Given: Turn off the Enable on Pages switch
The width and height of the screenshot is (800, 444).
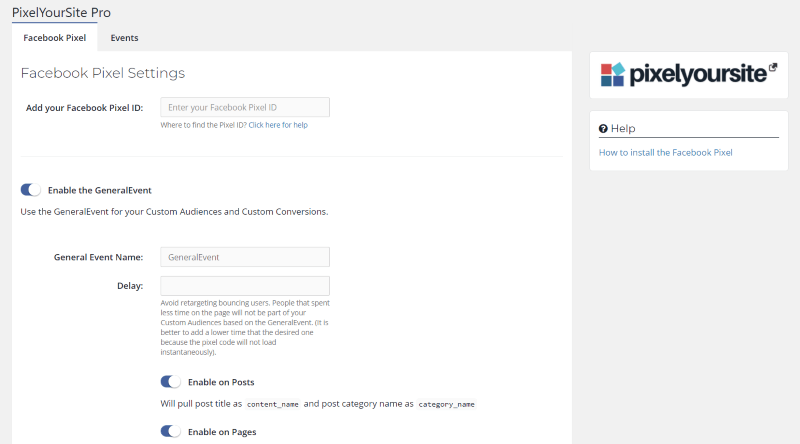Looking at the screenshot, I should 171,432.
